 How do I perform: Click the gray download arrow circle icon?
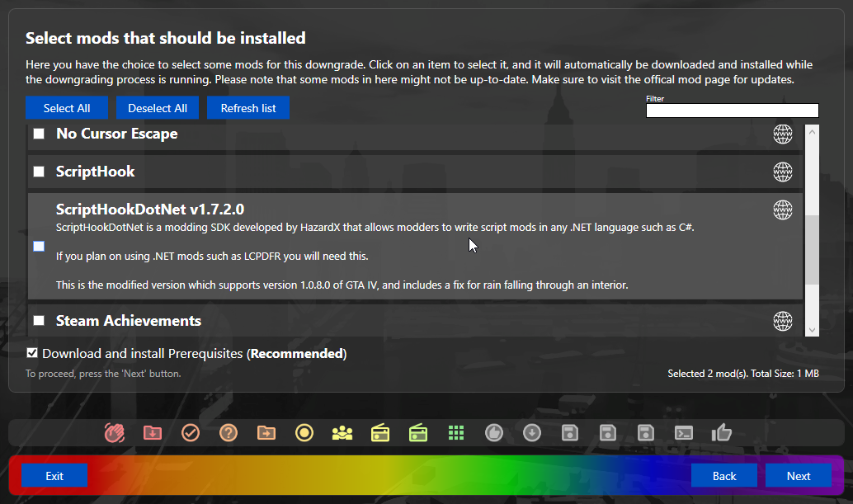click(x=532, y=433)
